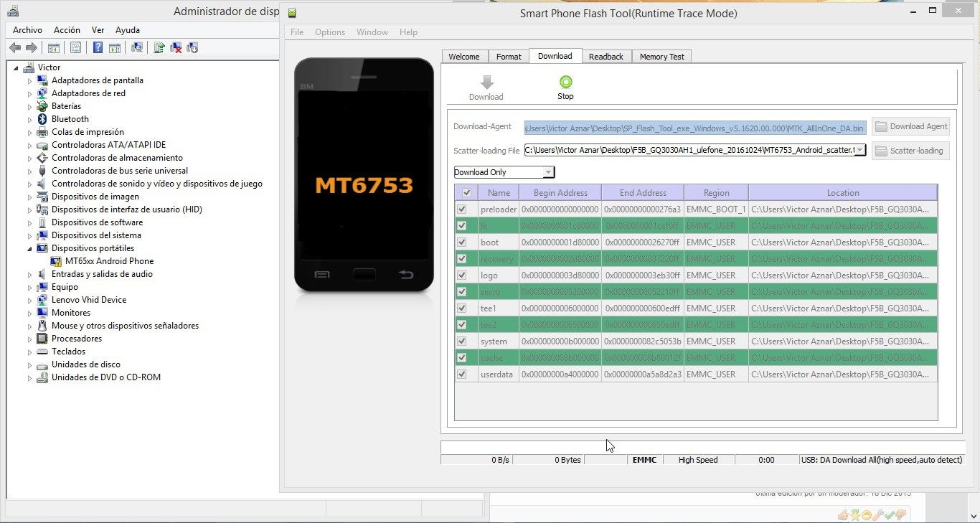Screen dimensions: 980x523
Task: Toggle the console tree icon in Device Manager
Action: click(54, 47)
